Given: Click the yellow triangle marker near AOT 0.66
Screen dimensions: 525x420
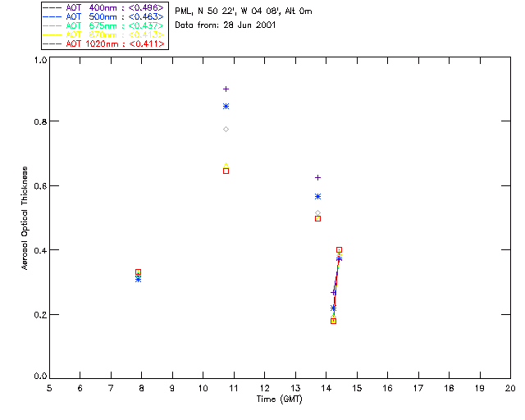Looking at the screenshot, I should tap(226, 166).
